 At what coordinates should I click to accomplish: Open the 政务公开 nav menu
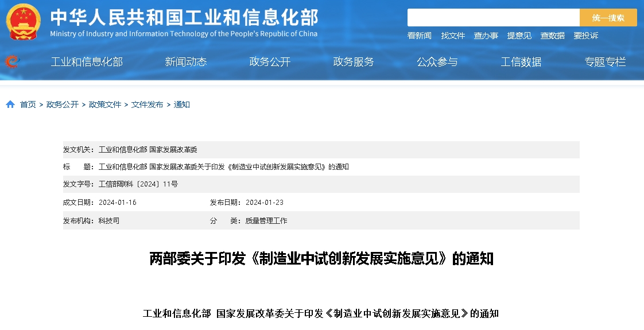[270, 62]
